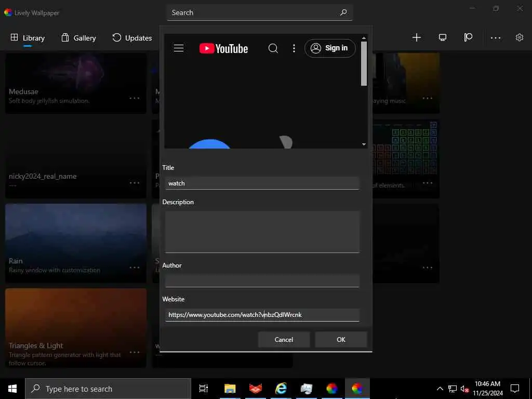The image size is (532, 399).
Task: Click the Patreon icon in toolbar
Action: point(468,37)
